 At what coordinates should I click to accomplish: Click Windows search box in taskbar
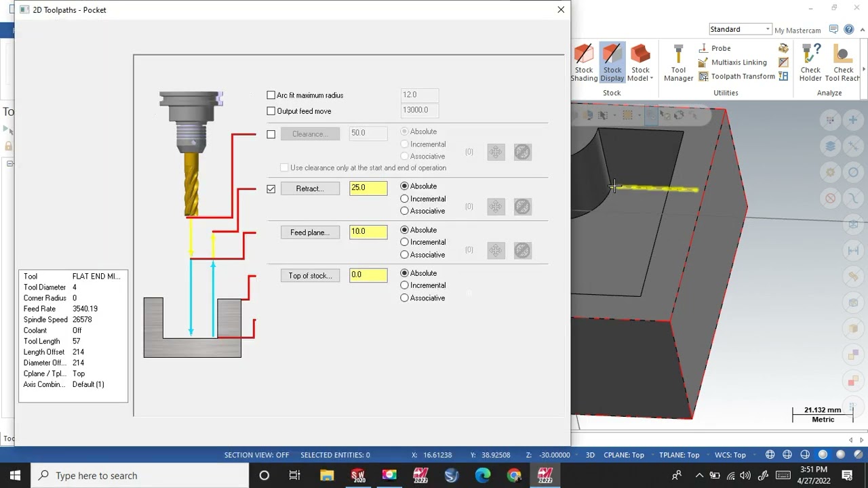[x=141, y=476]
